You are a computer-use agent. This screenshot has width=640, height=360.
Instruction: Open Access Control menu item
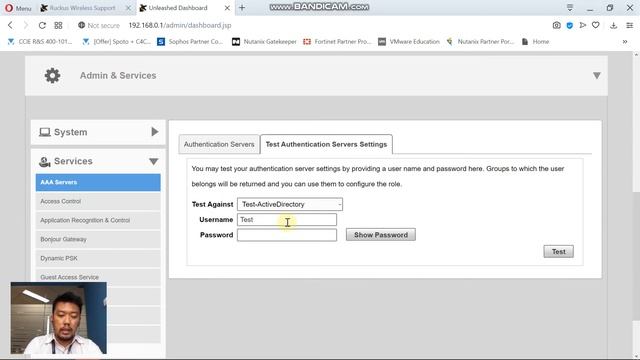(x=98, y=201)
